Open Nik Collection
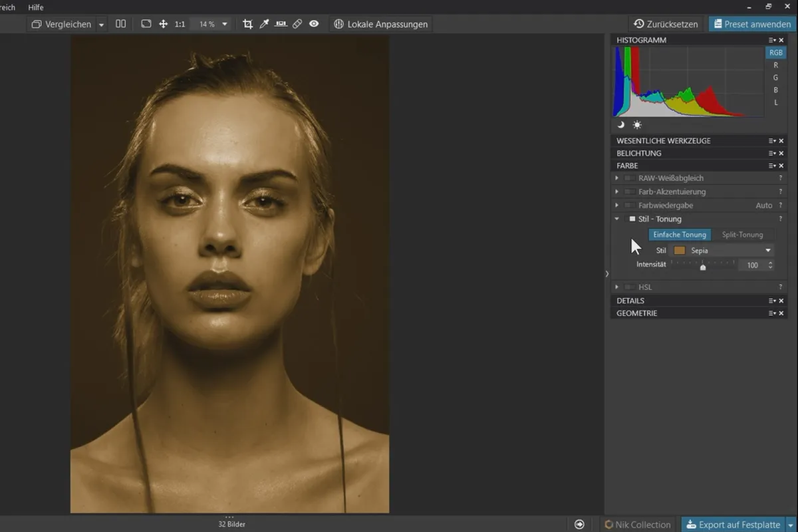 point(637,525)
